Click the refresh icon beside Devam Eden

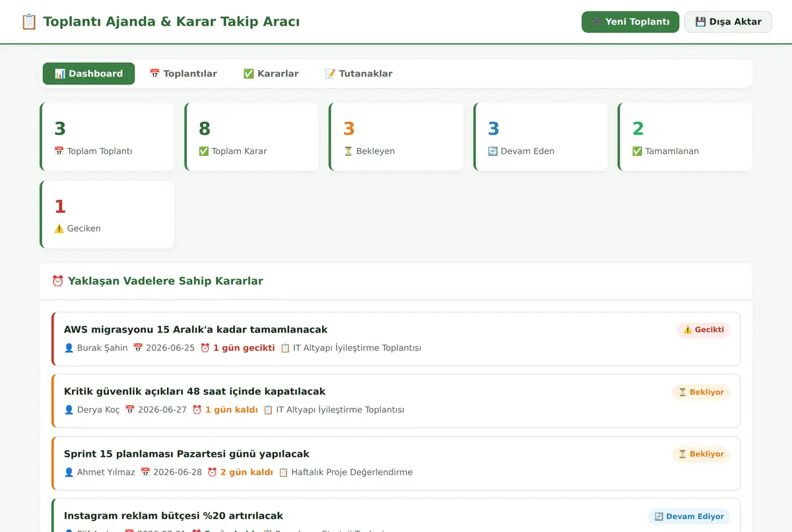point(492,151)
